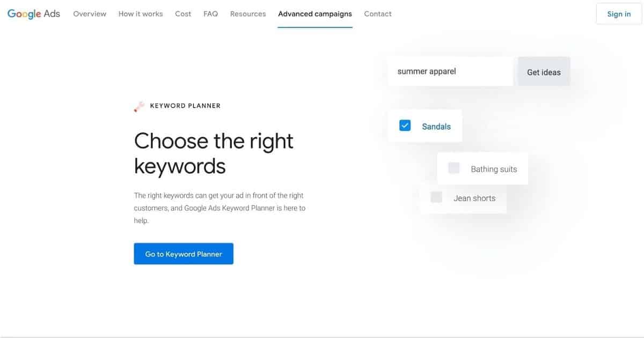Click the Keyword Planner wrench icon
The image size is (644, 338).
pos(139,106)
